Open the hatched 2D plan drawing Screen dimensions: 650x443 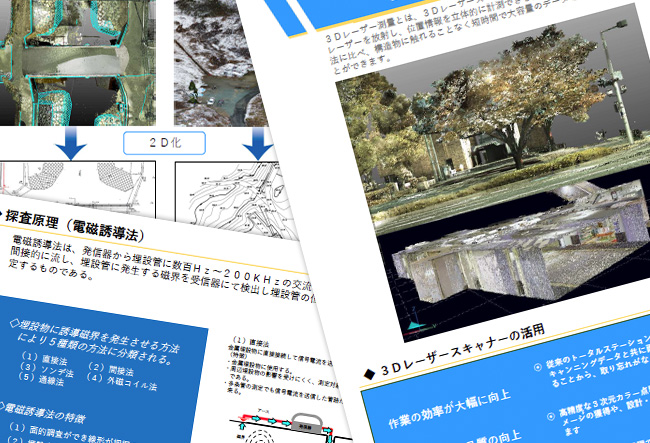pos(78,189)
